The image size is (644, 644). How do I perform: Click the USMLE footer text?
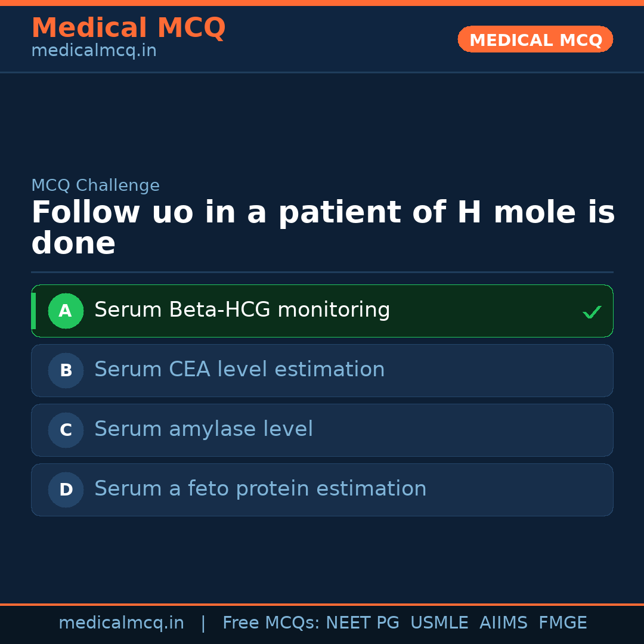pos(439,623)
